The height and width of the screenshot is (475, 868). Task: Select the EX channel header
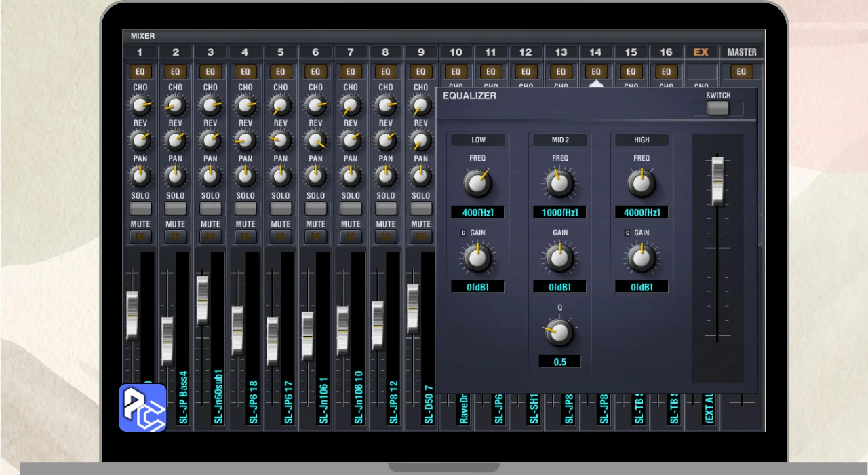coord(701,52)
